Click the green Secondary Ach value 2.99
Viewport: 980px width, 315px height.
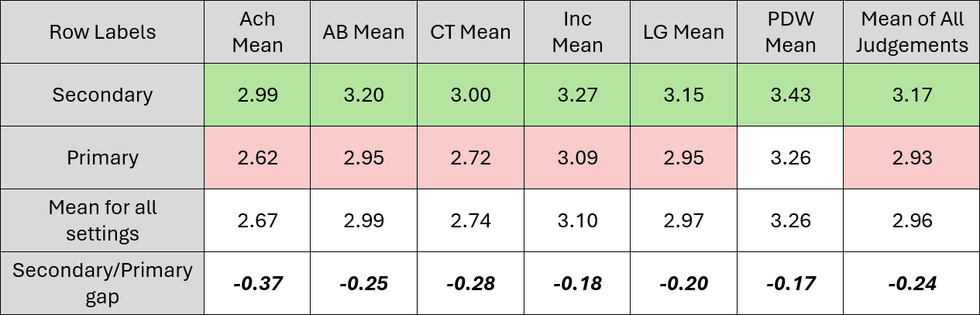tap(260, 95)
